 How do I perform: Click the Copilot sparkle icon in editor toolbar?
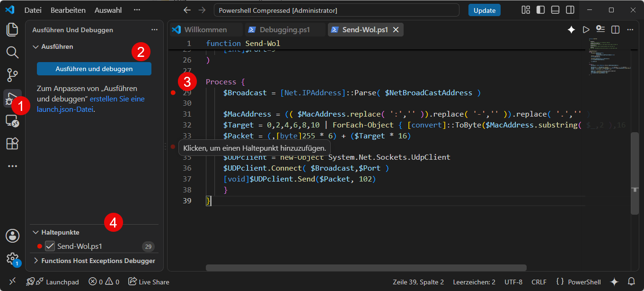(571, 30)
